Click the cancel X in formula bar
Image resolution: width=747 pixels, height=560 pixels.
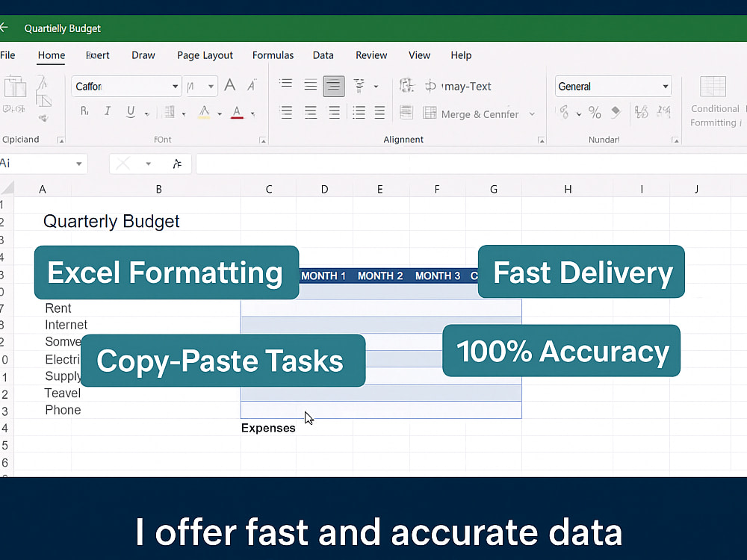(x=123, y=164)
